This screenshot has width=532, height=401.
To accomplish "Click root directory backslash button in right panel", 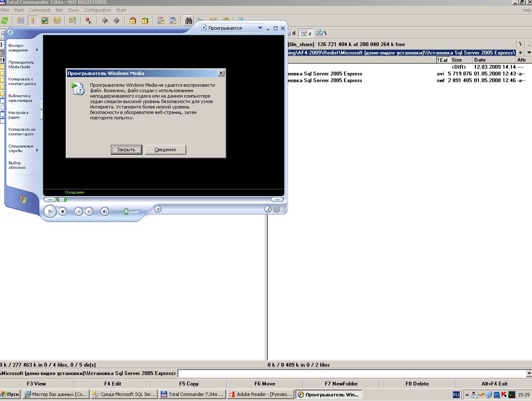I will (x=520, y=44).
